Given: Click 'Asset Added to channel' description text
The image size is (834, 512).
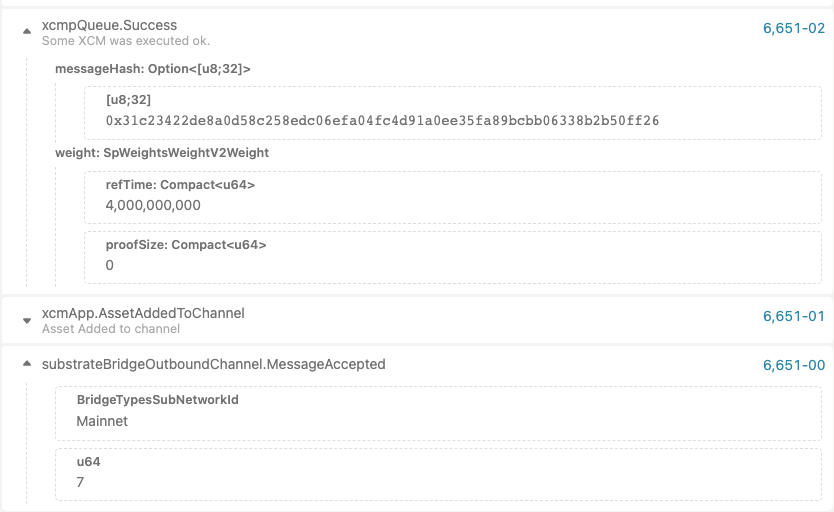Looking at the screenshot, I should [111, 329].
